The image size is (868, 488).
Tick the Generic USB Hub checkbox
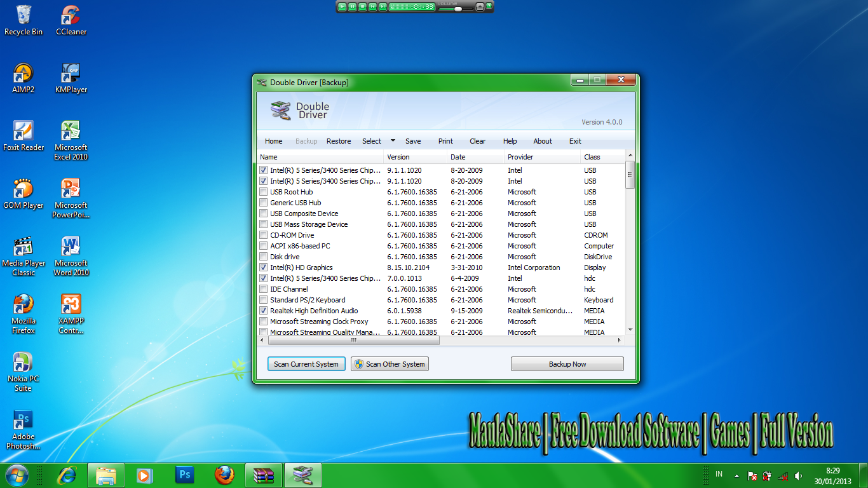tap(263, 203)
